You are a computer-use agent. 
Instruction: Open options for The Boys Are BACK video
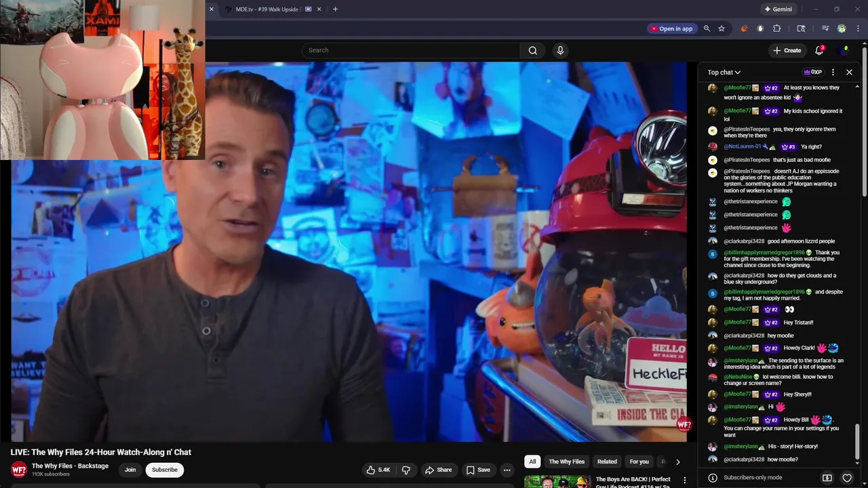(x=684, y=480)
